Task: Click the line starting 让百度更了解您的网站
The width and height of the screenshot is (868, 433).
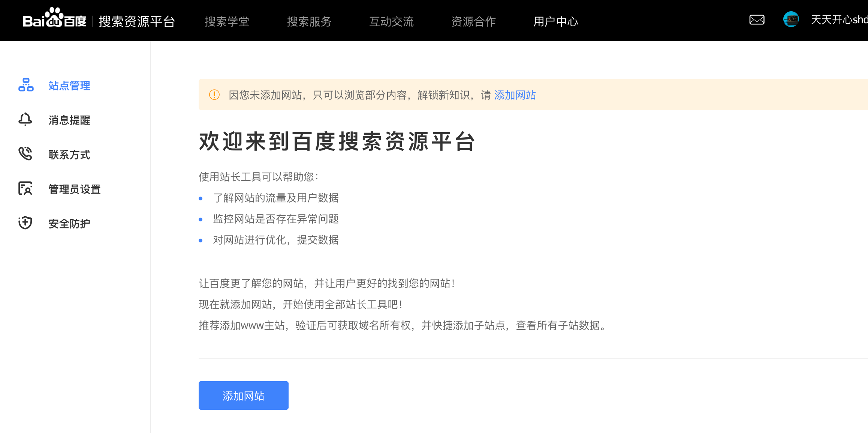Action: (327, 283)
